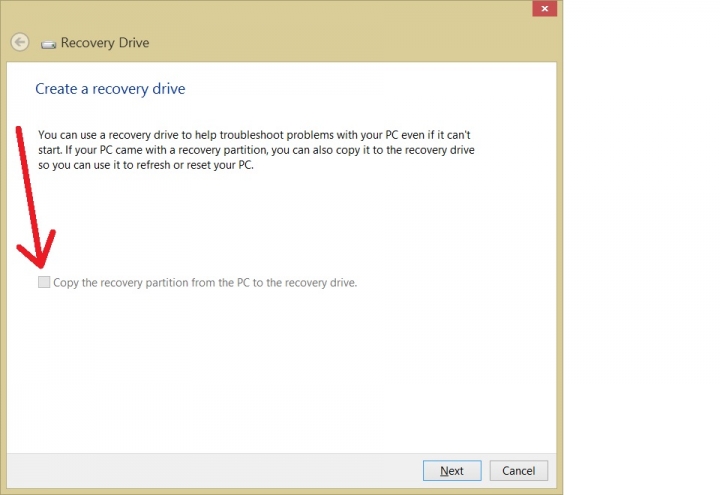Click the line starting 'start. If your PC came'
The height and width of the screenshot is (495, 720).
point(256,150)
